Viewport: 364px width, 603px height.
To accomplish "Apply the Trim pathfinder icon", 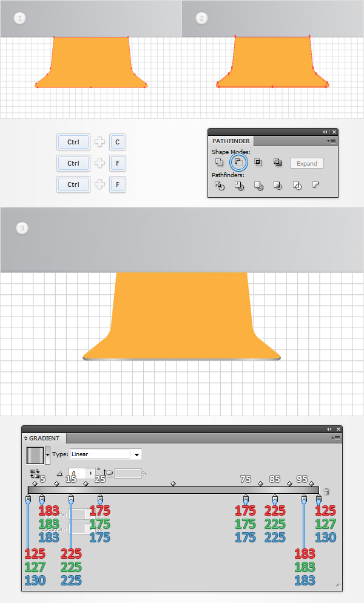I will [x=239, y=186].
